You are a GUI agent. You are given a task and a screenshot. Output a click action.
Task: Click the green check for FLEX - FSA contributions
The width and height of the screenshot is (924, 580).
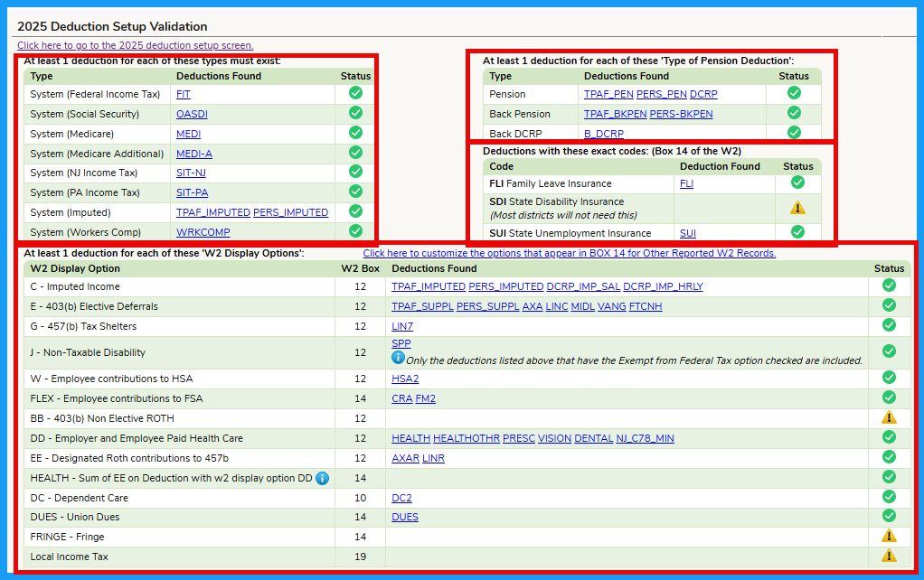click(890, 398)
